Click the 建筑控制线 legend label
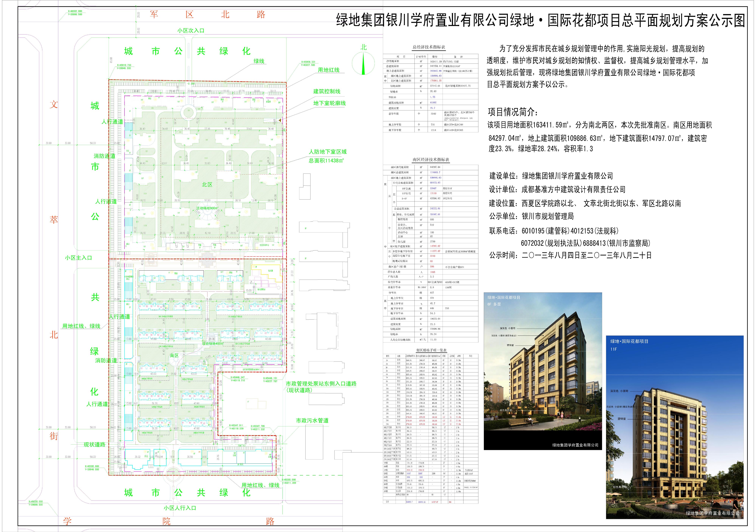 [327, 91]
